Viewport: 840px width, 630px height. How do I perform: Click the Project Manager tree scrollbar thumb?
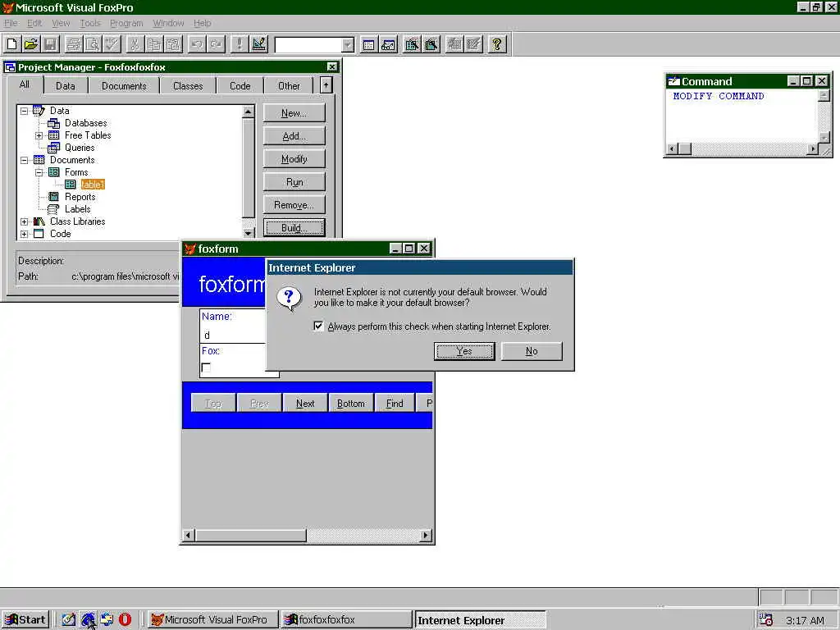(248, 168)
